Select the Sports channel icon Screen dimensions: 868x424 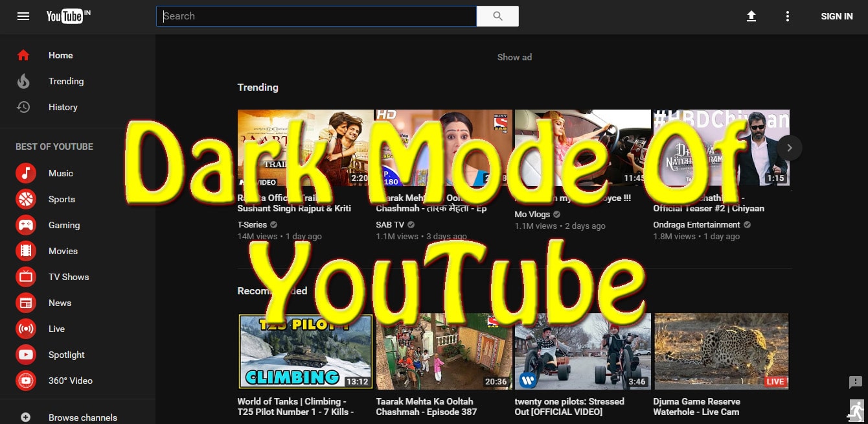pyautogui.click(x=26, y=199)
